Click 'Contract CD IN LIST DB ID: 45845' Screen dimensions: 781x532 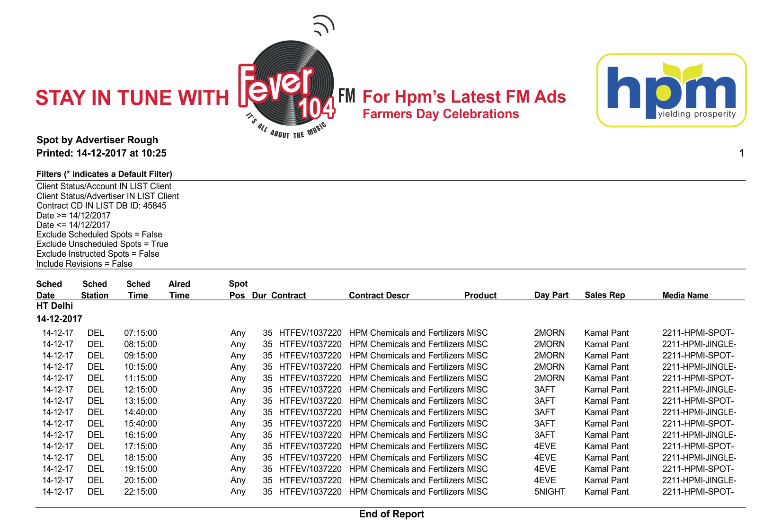click(101, 206)
